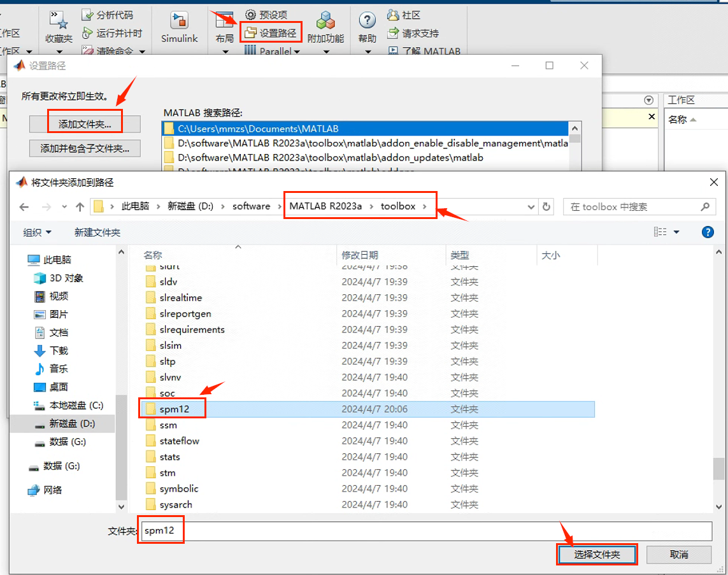This screenshot has width=728, height=575.
Task: Click file list vertical scrollbar thumb
Action: click(x=718, y=469)
